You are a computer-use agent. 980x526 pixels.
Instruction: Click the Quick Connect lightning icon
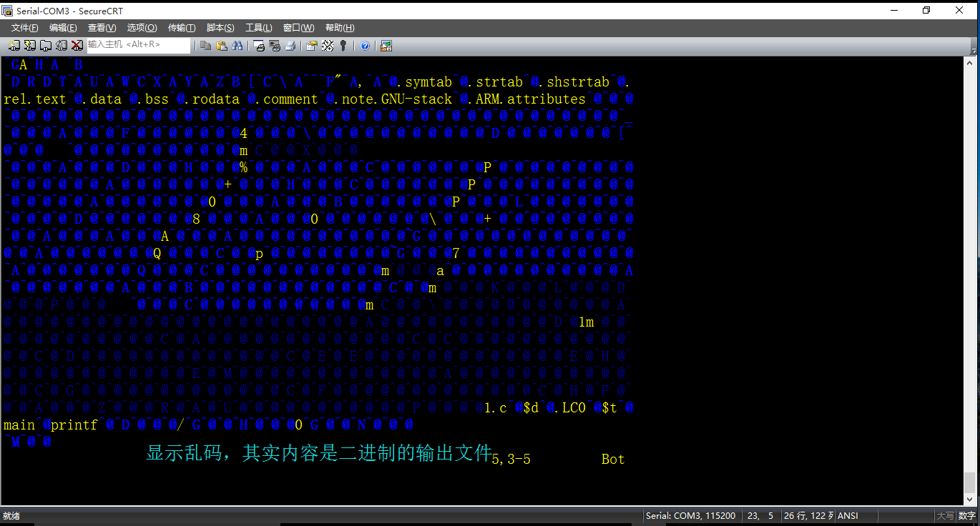(x=29, y=46)
